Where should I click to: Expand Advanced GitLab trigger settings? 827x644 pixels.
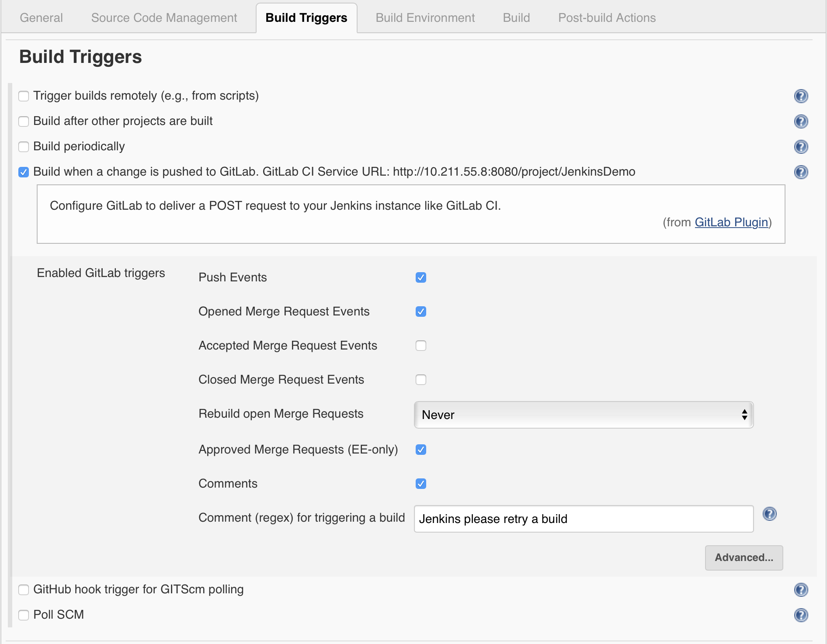(744, 558)
